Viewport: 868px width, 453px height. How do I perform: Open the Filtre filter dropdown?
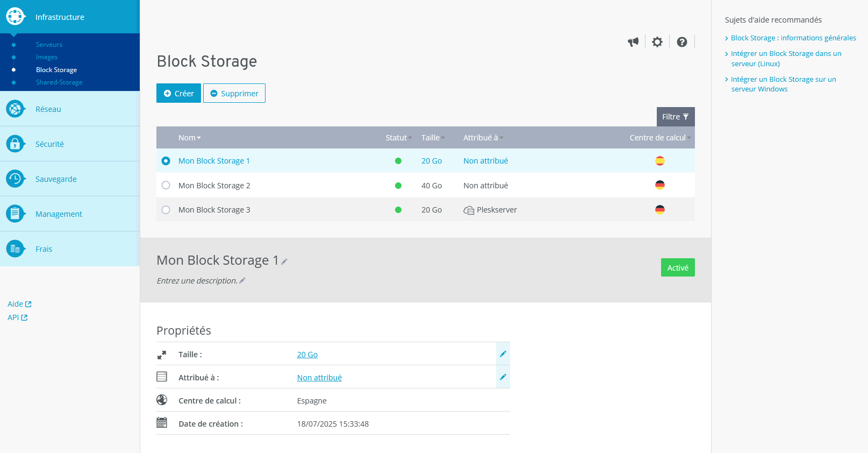(x=675, y=117)
